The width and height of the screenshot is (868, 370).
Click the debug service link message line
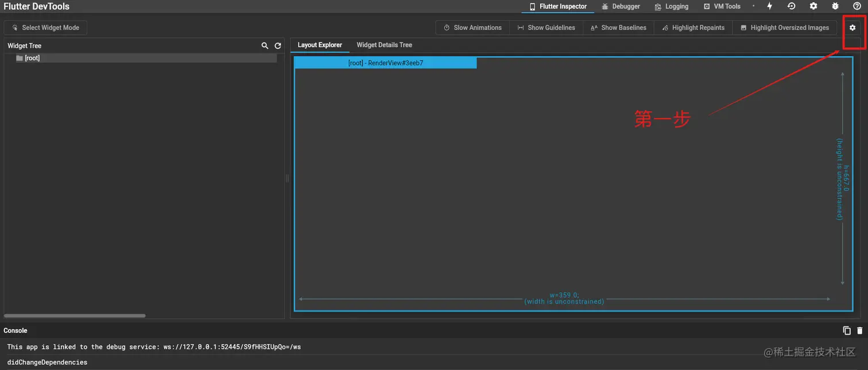[154, 347]
